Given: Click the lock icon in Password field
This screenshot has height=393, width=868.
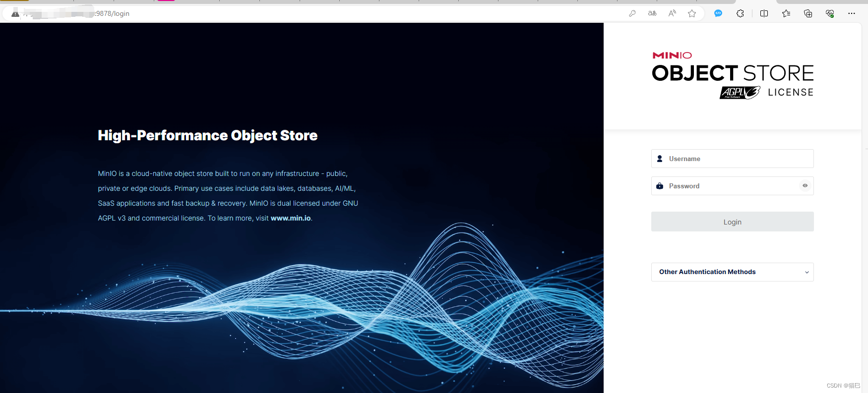Looking at the screenshot, I should click(660, 186).
